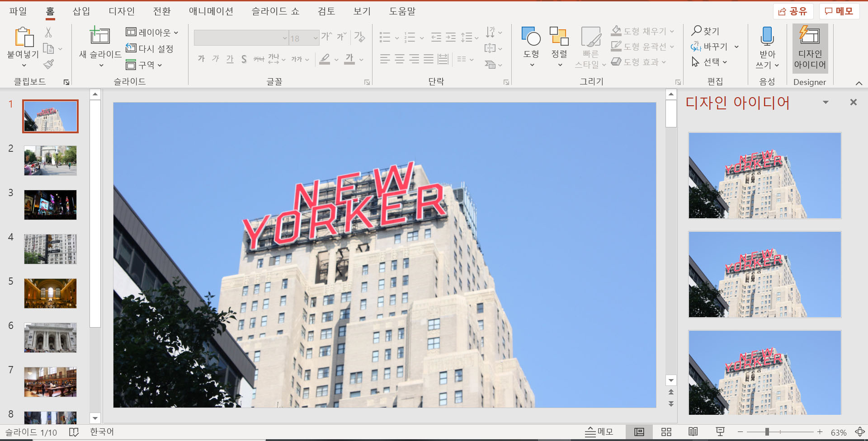Screen dimensions: 868x441
Task: Switch to the 전환 transitions tab
Action: click(x=162, y=11)
